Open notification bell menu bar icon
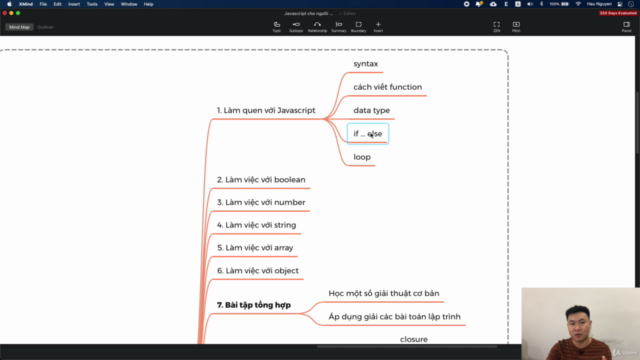 479,4
